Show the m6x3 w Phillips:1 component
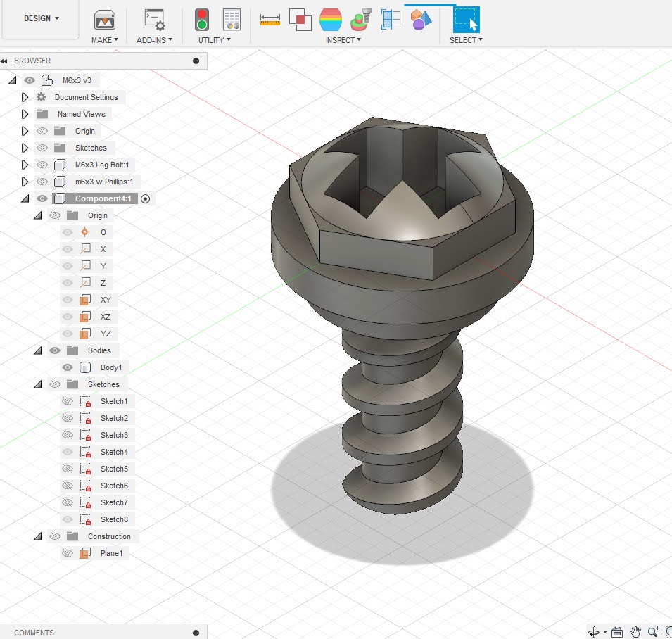Viewport: 672px width, 639px height. 42,182
